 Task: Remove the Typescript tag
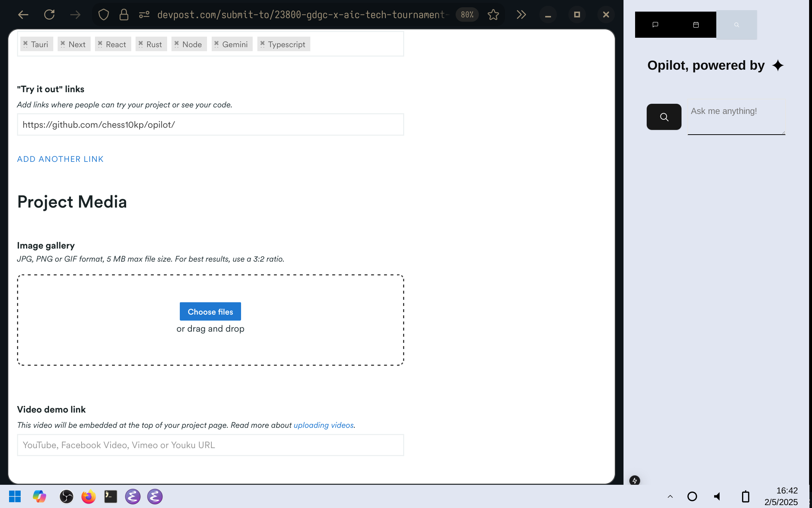tap(262, 44)
